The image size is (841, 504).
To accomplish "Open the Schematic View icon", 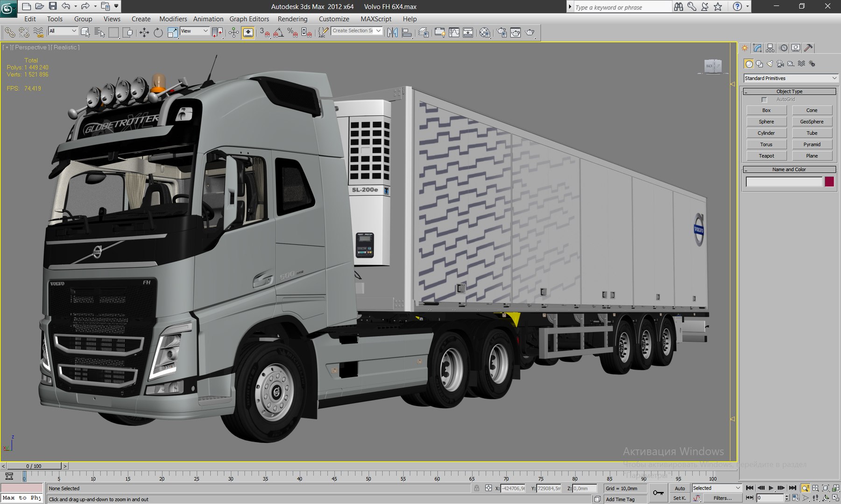I will tap(468, 32).
